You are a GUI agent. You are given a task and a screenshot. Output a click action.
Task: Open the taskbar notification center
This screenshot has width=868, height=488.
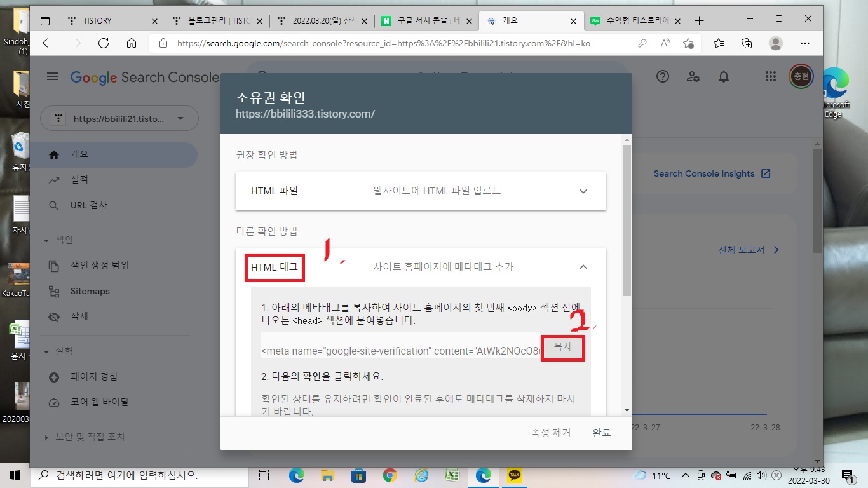click(848, 475)
